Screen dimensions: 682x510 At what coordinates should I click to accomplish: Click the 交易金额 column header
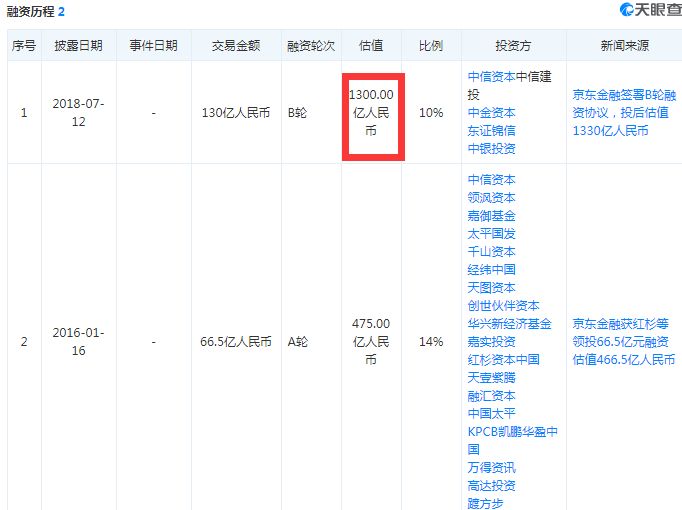click(236, 45)
